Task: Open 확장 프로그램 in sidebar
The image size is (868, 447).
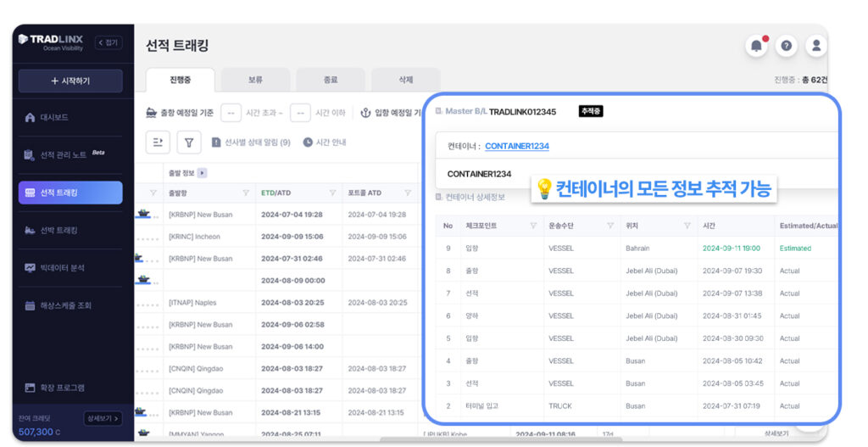Action: [x=70, y=388]
